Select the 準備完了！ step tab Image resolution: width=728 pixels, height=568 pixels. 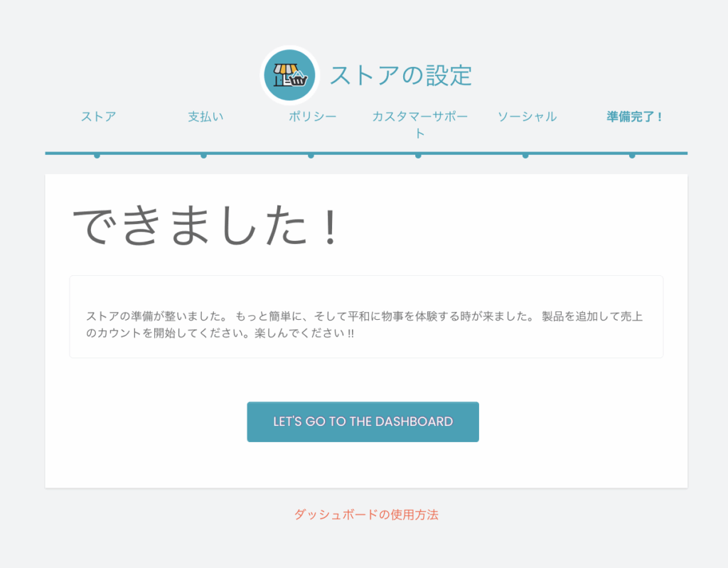click(633, 117)
